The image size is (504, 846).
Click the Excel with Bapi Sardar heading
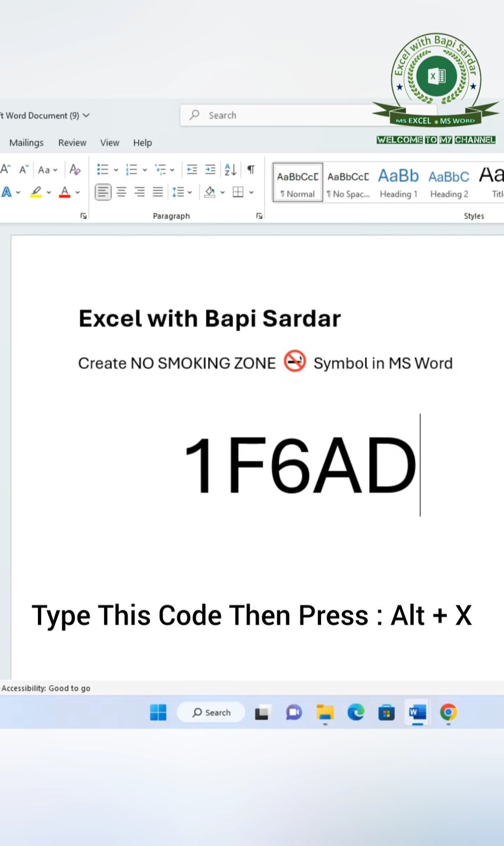tap(210, 318)
